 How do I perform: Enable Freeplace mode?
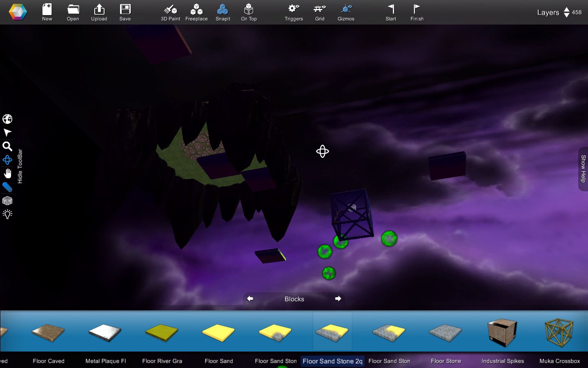pyautogui.click(x=196, y=12)
